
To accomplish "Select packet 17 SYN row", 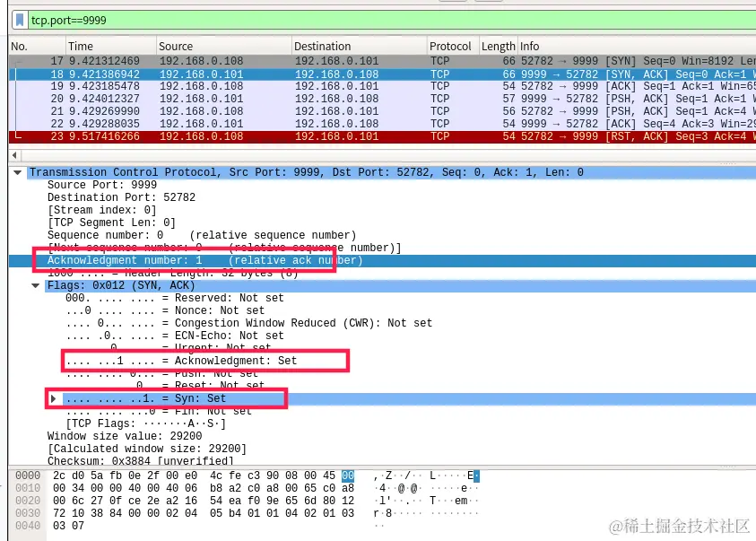I will coord(382,61).
